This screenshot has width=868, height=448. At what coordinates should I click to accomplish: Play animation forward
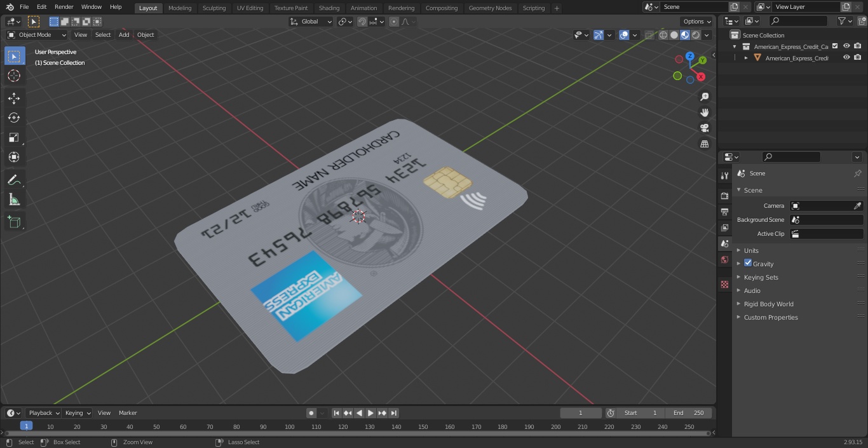pos(371,413)
